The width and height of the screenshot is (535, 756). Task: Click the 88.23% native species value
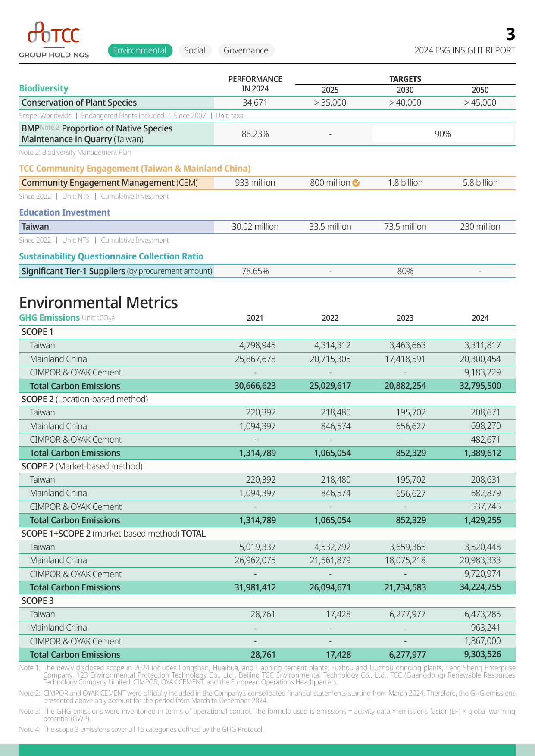click(255, 134)
